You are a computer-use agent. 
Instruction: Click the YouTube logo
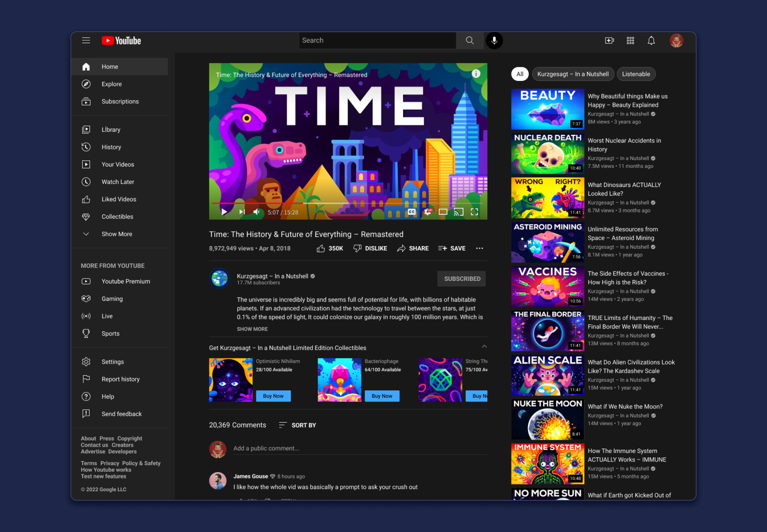click(x=121, y=40)
